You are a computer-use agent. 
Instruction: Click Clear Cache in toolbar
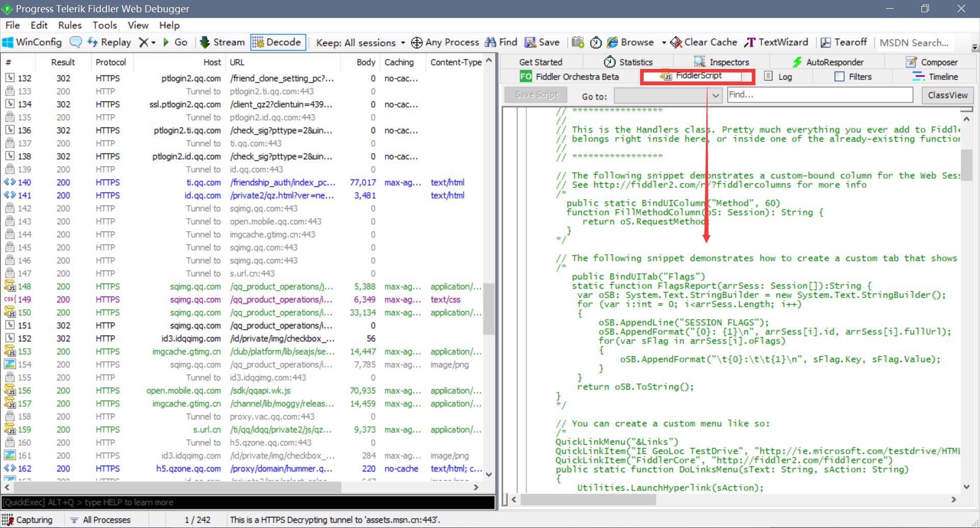point(704,42)
